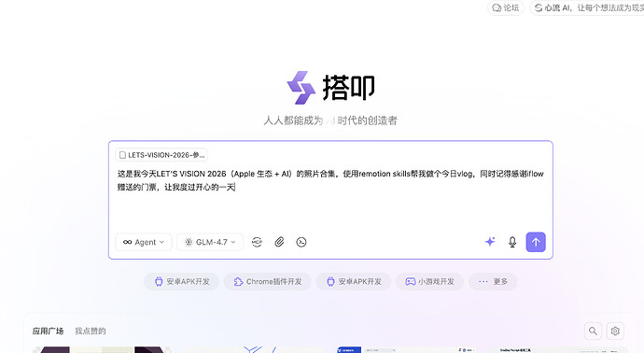Click the MCP tools icon
This screenshot has height=353, width=644.
(257, 242)
